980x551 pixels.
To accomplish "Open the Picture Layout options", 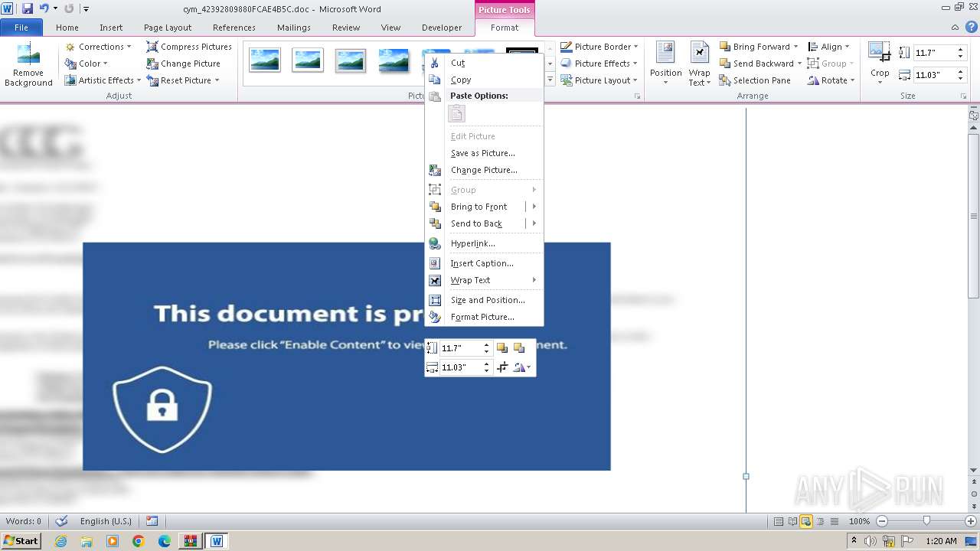I will pos(599,80).
